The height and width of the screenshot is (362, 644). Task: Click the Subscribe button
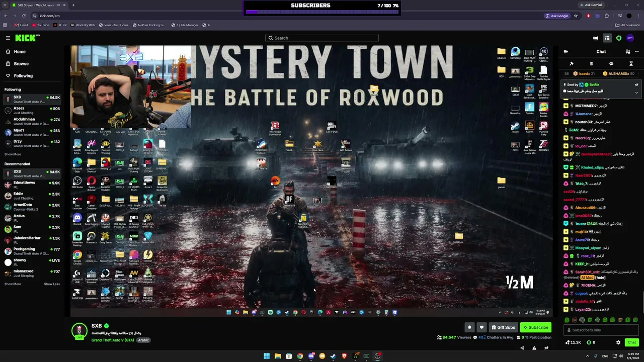tap(535, 327)
